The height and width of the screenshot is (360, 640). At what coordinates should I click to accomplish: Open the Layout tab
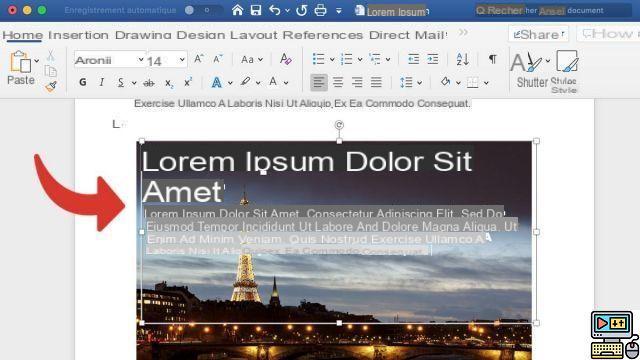(254, 35)
